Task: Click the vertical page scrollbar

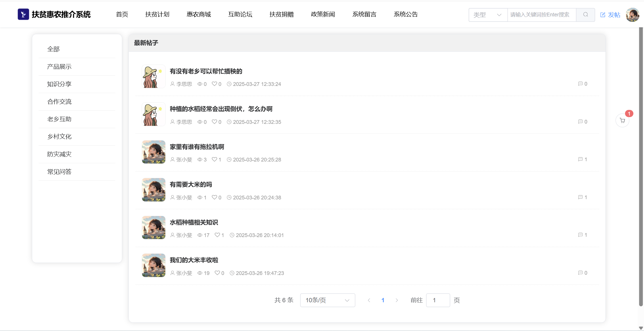Action: [x=641, y=167]
